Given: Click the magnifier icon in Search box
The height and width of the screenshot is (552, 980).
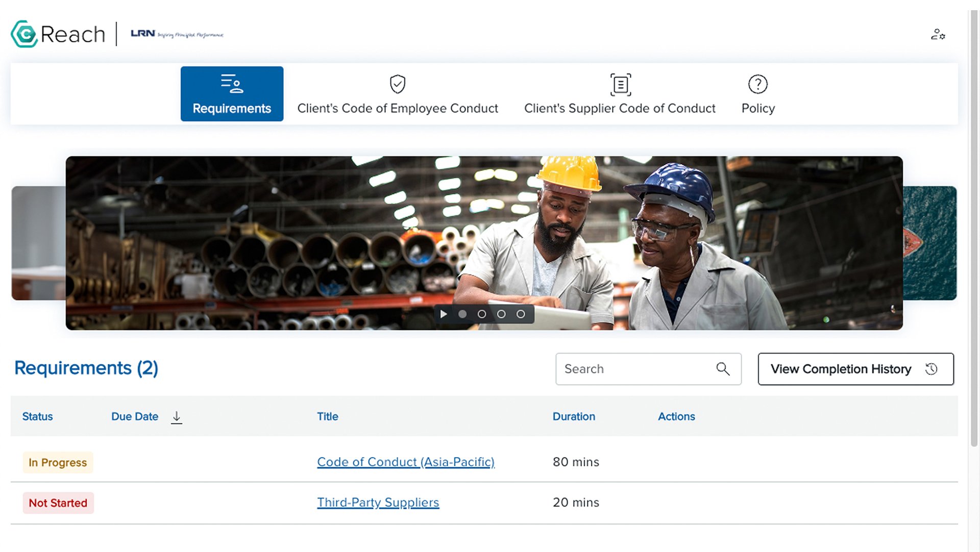Looking at the screenshot, I should pos(722,369).
